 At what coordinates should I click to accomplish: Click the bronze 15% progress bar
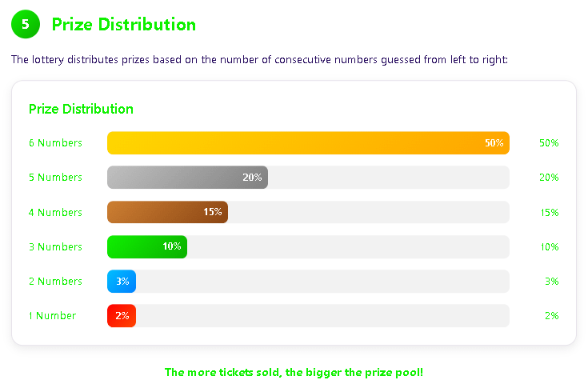167,212
